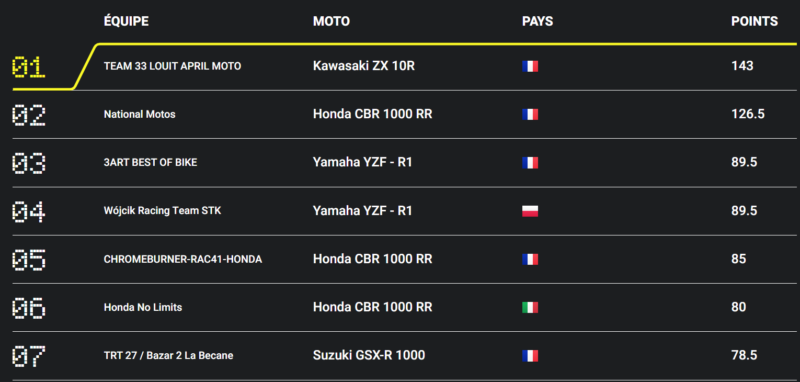
Task: Select the MOTO column header
Action: [331, 21]
